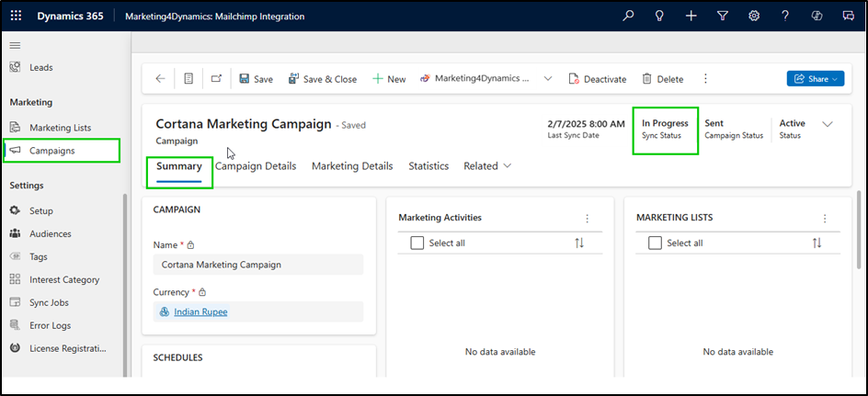The height and width of the screenshot is (396, 868).
Task: Go back using the left arrow icon
Action: pos(161,79)
